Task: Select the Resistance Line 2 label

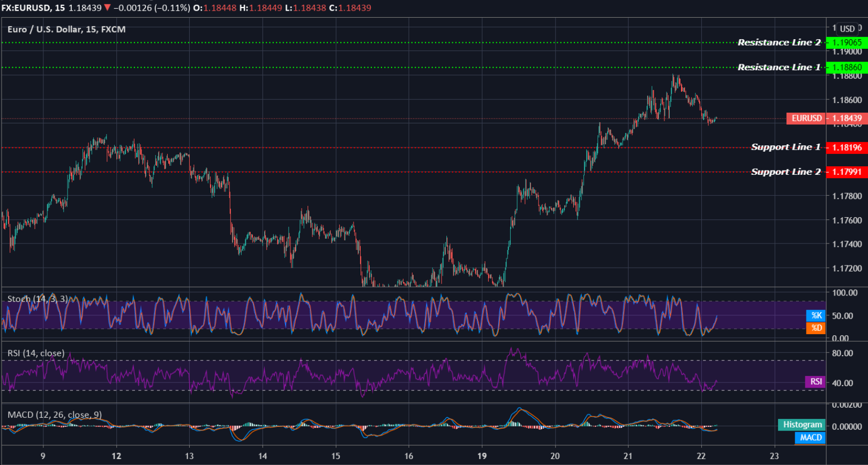Action: coord(779,42)
